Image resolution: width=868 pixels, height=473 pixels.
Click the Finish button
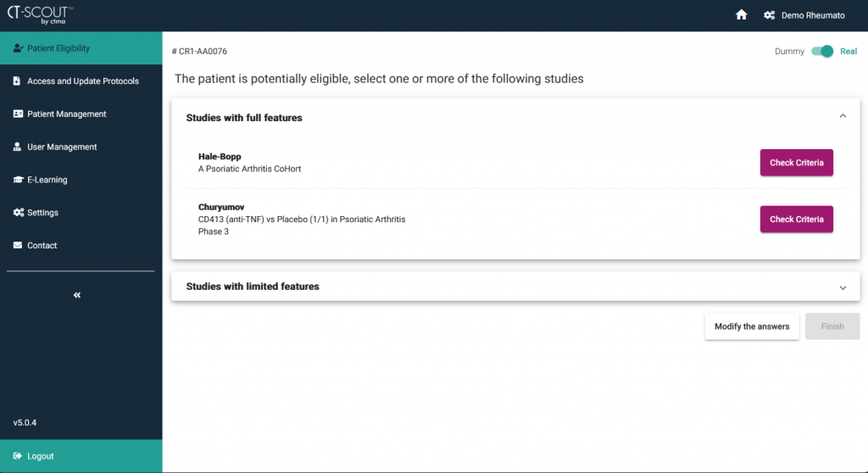pyautogui.click(x=832, y=326)
